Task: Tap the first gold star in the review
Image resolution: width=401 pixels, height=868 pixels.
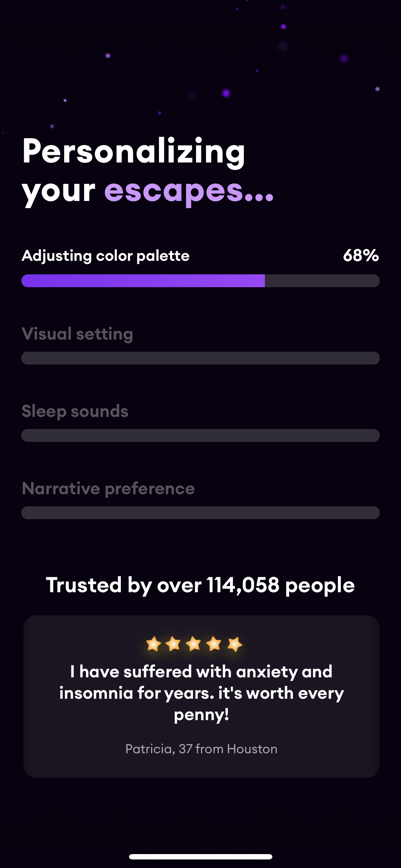Action: click(154, 644)
